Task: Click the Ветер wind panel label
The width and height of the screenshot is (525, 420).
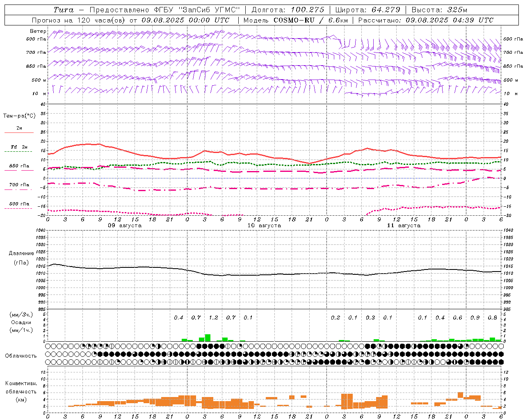Action: [x=38, y=31]
